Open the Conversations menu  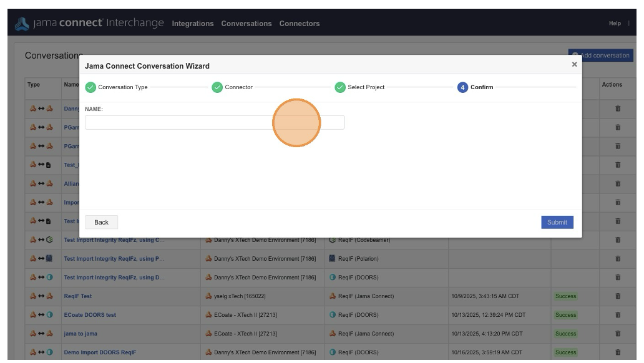[246, 24]
